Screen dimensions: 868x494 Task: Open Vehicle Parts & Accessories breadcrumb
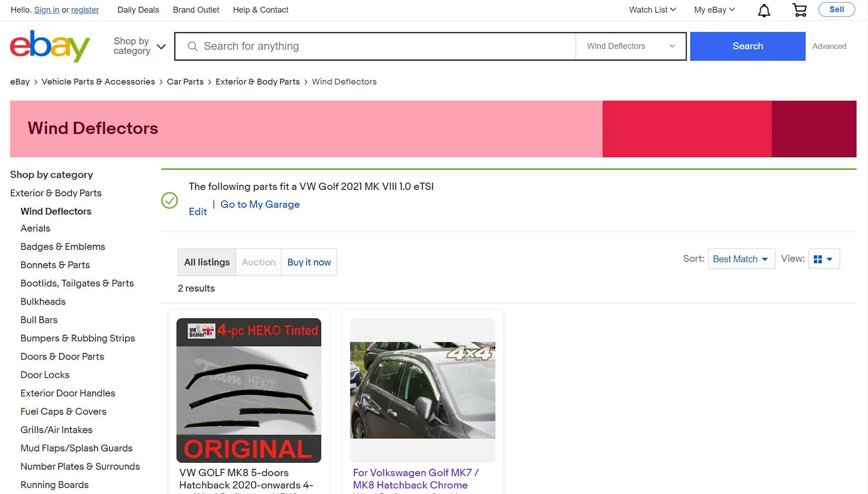98,82
